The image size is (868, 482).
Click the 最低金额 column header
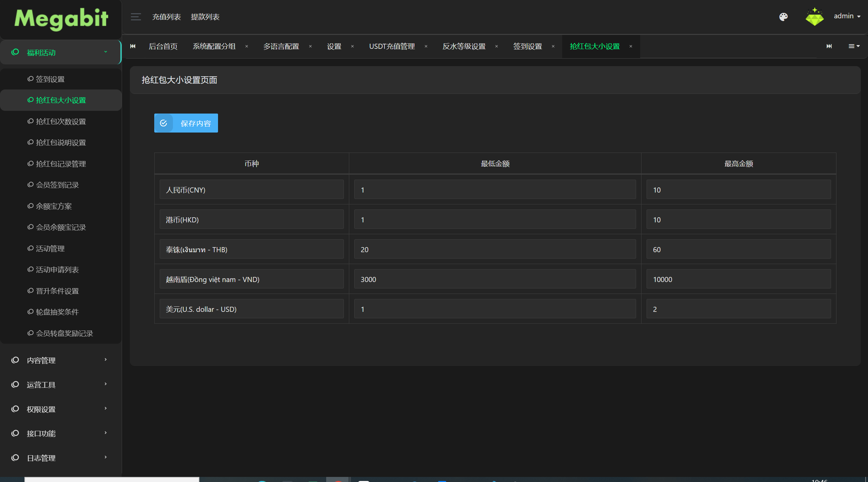coord(495,164)
